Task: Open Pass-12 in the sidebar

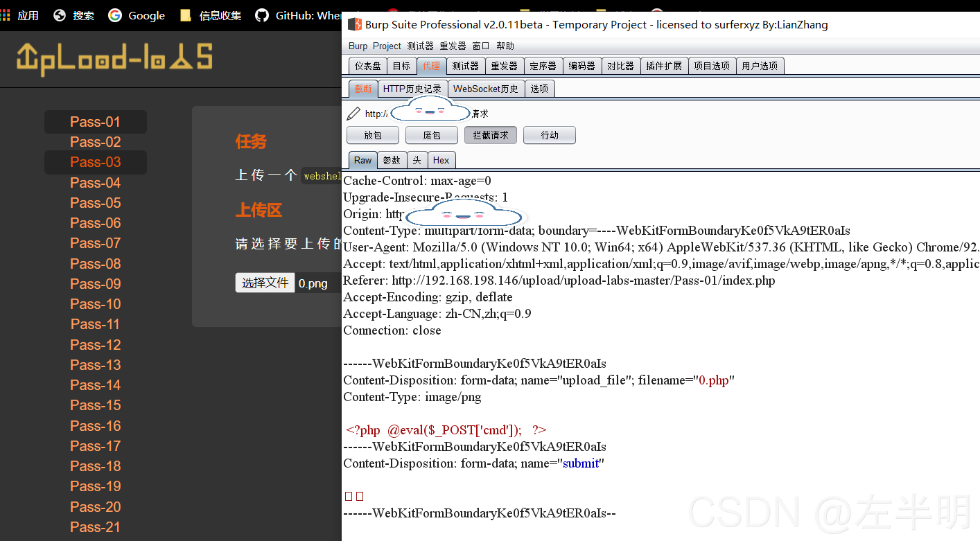Action: (96, 345)
